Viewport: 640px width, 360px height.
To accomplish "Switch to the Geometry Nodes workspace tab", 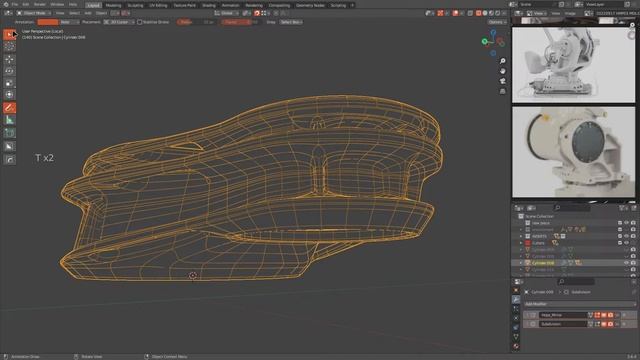I will (x=310, y=5).
